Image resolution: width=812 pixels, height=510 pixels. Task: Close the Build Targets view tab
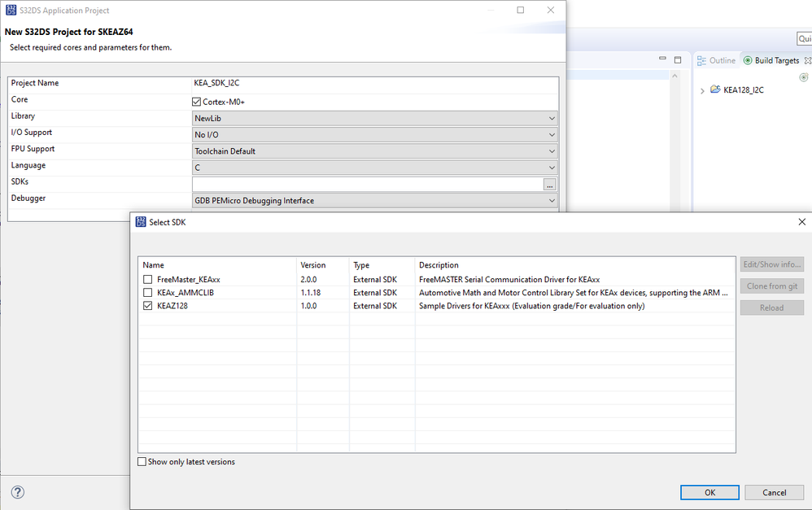[807, 60]
